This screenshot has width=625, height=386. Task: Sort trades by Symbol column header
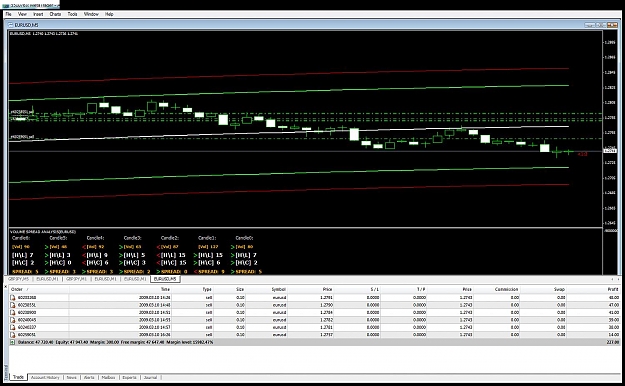click(x=267, y=289)
